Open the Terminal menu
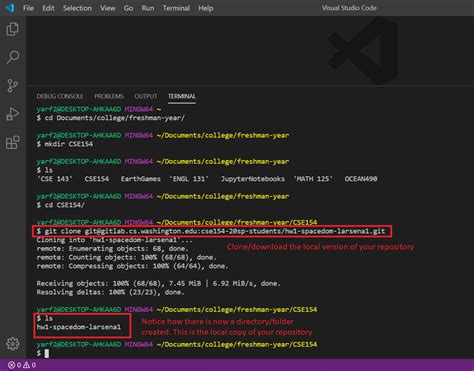This screenshot has height=371, width=474. (x=176, y=8)
